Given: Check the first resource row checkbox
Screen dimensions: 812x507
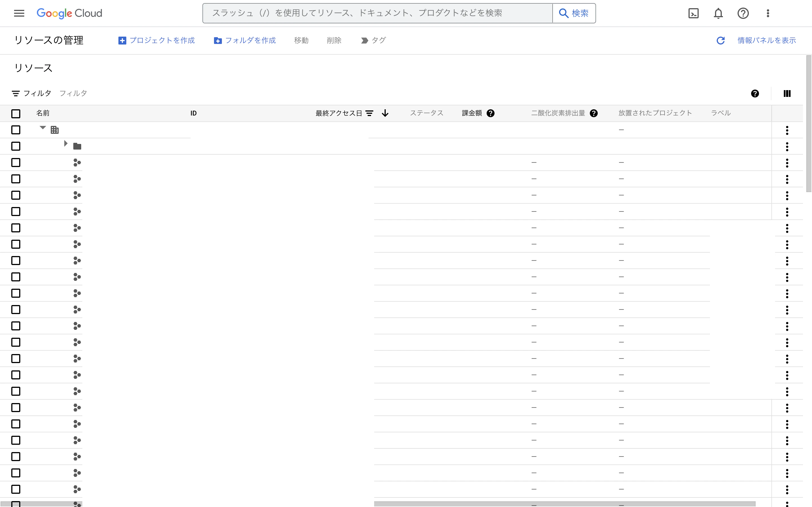Looking at the screenshot, I should coord(16,130).
